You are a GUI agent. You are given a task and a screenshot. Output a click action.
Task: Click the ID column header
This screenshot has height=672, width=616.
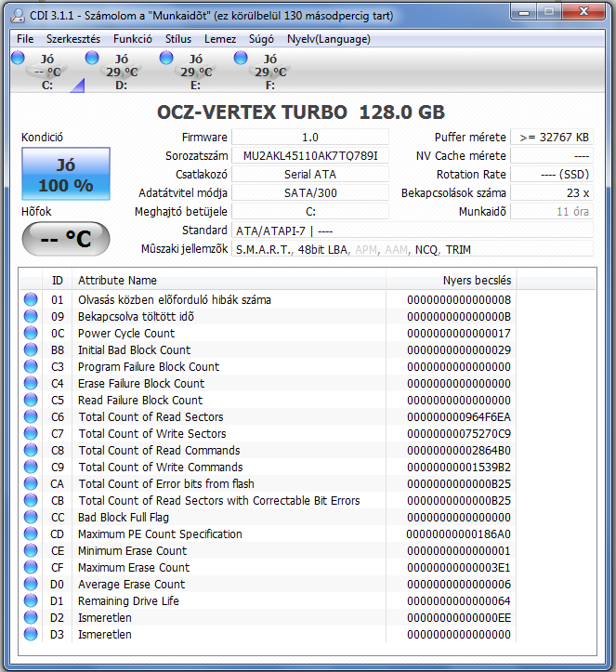tap(57, 281)
